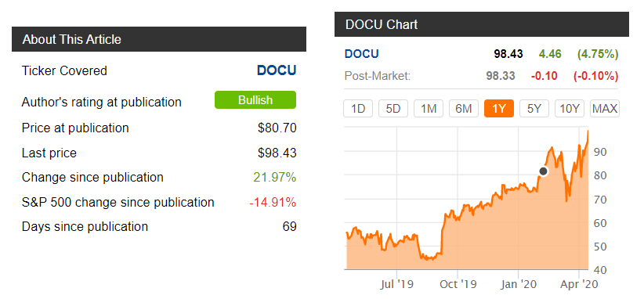The image size is (644, 299).
Task: Select the MAX chart range
Action: tap(605, 109)
